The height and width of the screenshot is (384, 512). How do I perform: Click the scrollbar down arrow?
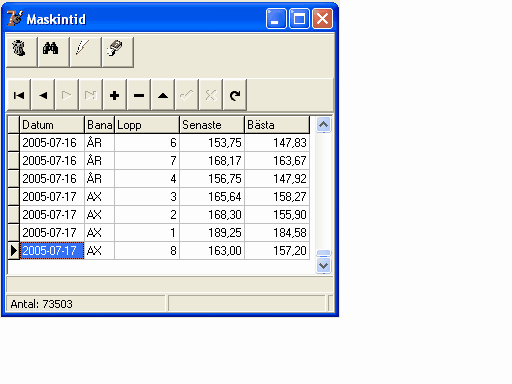pyautogui.click(x=323, y=266)
